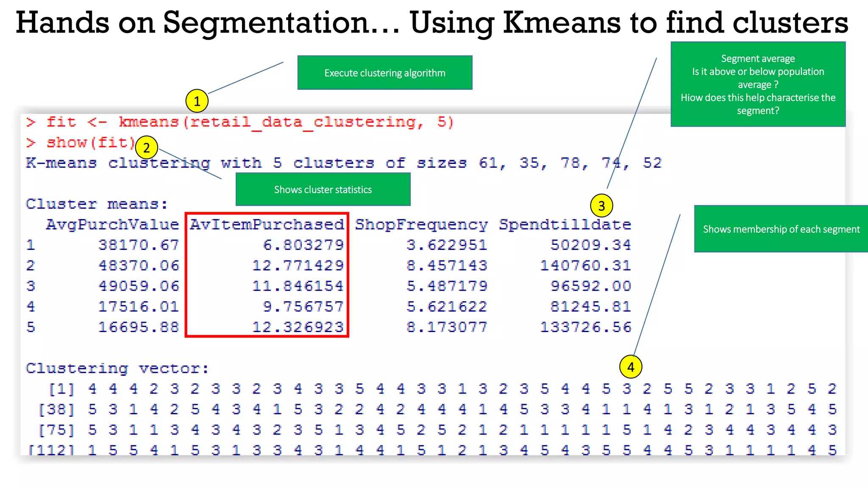Click the AvgPurchValue column header
Image resolution: width=868 pixels, height=488 pixels.
[x=113, y=225]
